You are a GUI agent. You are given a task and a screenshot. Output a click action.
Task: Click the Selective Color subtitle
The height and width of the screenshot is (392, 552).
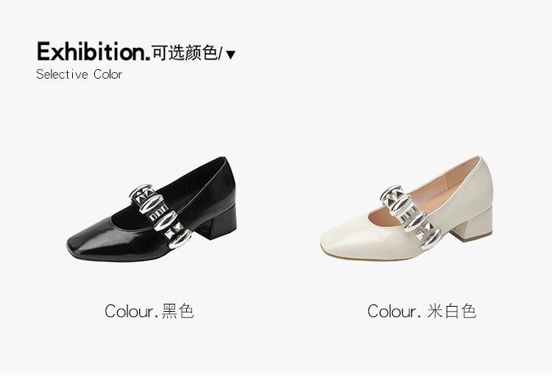point(79,74)
